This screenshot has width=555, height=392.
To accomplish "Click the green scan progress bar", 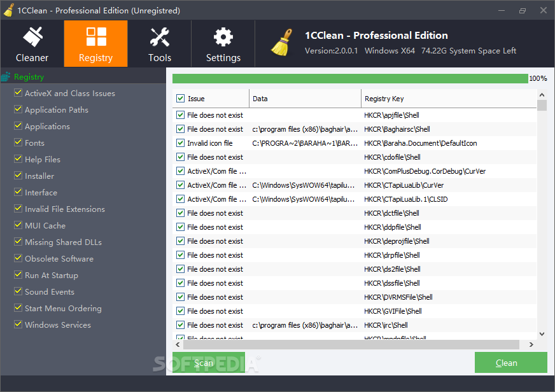I will pos(350,78).
